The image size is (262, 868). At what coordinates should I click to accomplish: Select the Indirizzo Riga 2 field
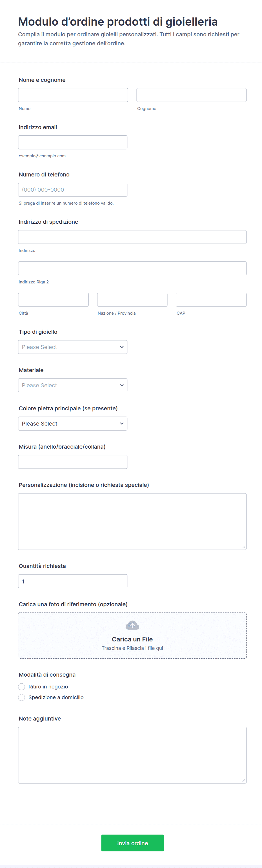click(x=132, y=268)
